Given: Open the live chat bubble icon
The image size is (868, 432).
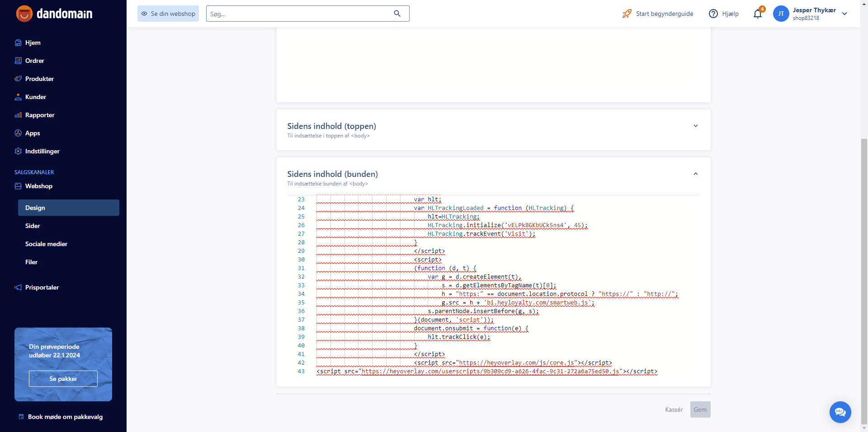Looking at the screenshot, I should (840, 412).
